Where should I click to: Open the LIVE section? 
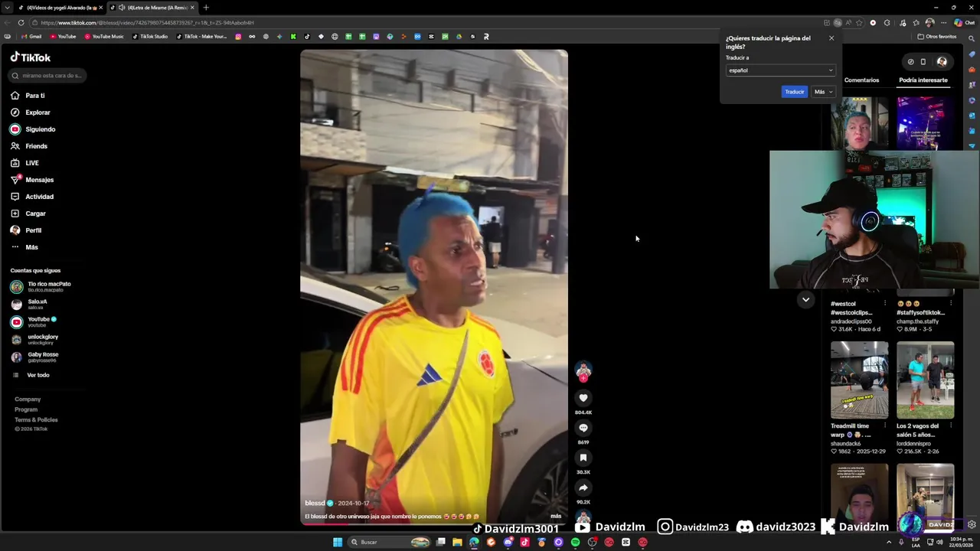point(32,163)
